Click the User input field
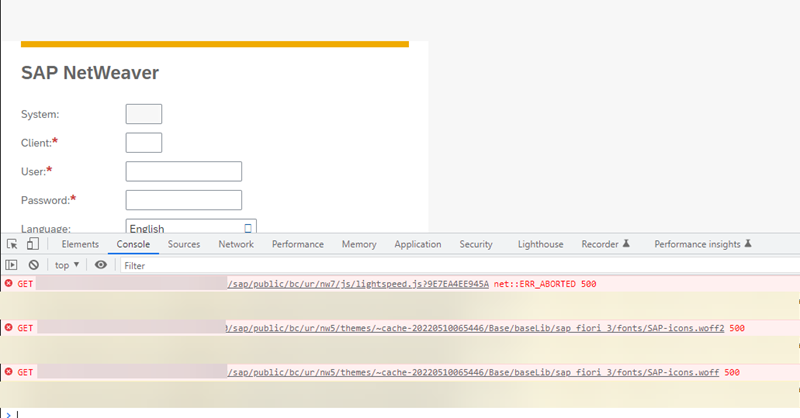This screenshot has height=418, width=800. coord(184,171)
